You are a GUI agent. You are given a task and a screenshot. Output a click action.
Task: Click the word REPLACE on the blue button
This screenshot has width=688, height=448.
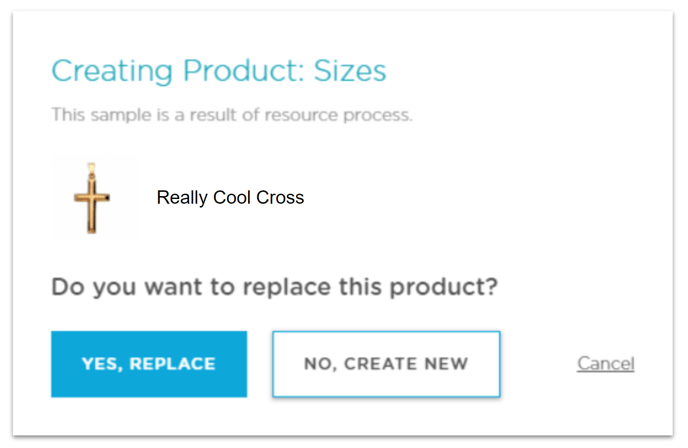(x=172, y=364)
